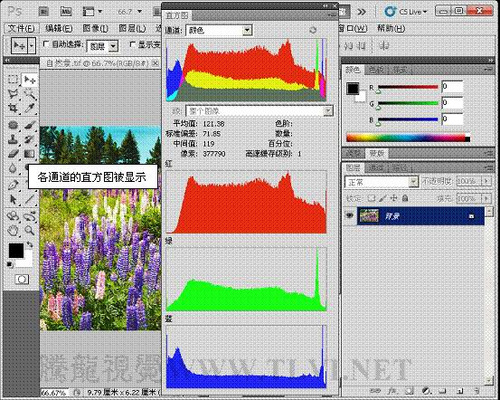500x400 pixels.
Task: Pick the Magic Wand tool
Action: [x=30, y=94]
